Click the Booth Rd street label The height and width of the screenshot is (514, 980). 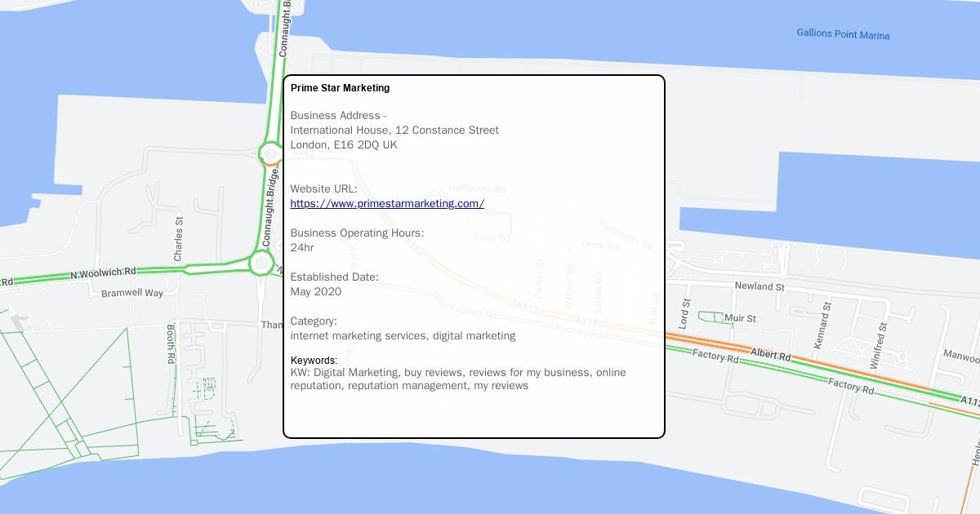171,343
